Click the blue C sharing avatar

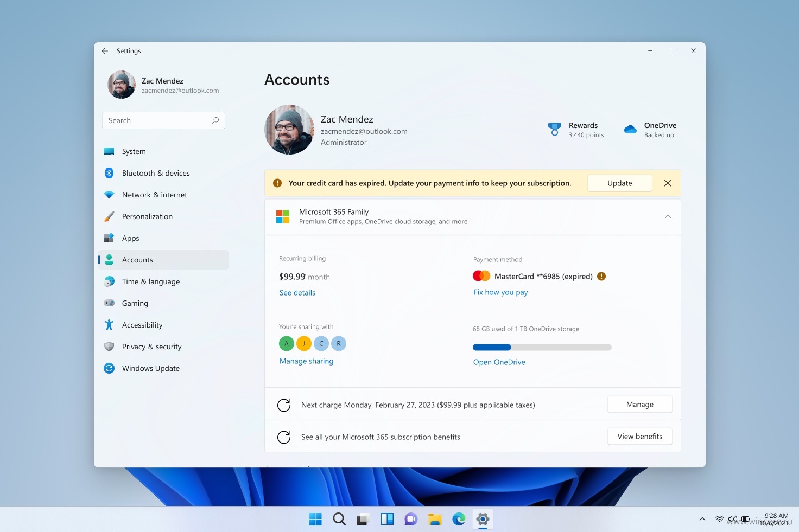(321, 343)
